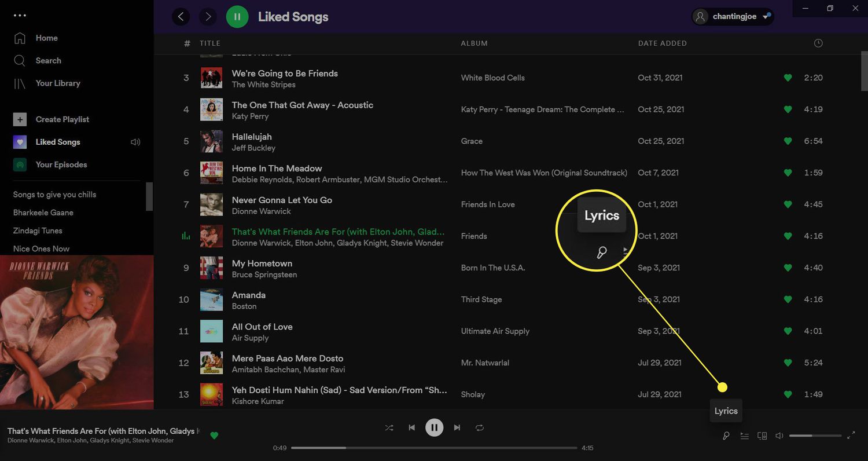Navigate forward with the right arrow
Screen dimensions: 868x461
(x=208, y=17)
